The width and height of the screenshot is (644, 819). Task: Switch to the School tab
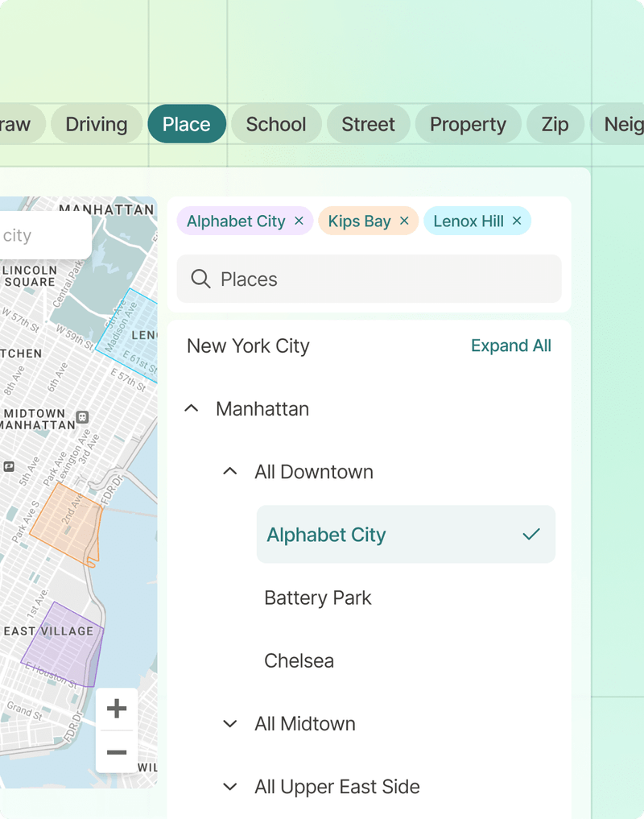point(276,124)
